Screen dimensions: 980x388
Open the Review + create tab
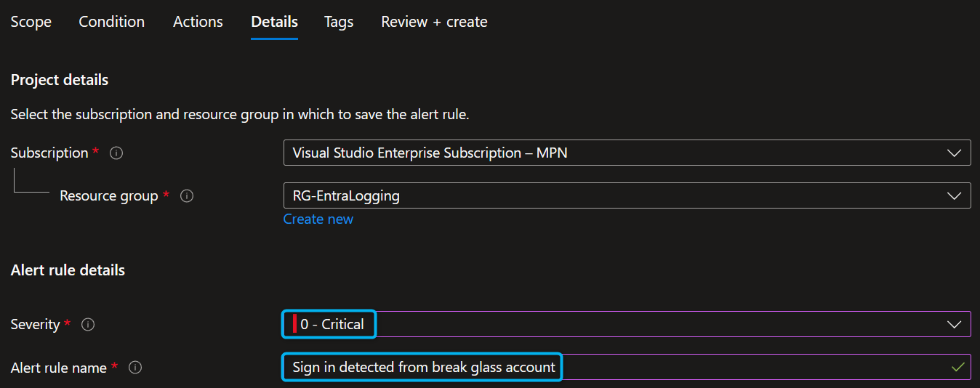click(x=434, y=22)
